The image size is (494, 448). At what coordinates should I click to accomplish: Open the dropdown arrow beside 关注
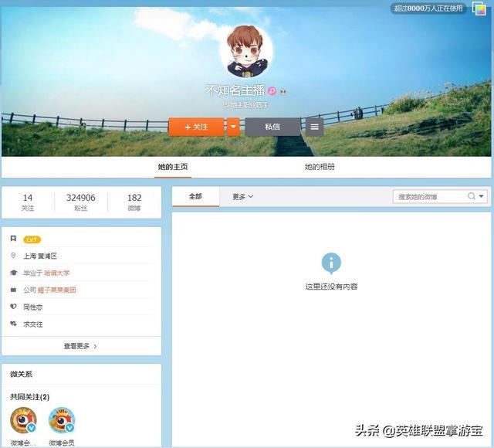pos(233,127)
